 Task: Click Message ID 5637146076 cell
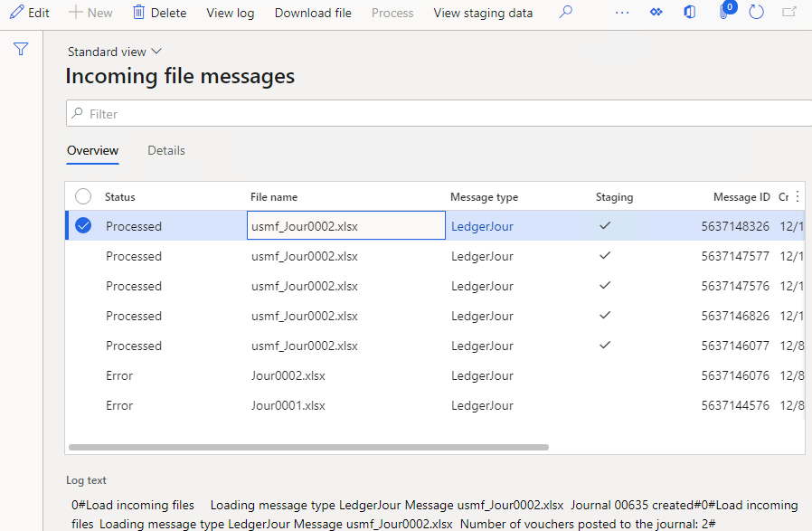pyautogui.click(x=735, y=375)
